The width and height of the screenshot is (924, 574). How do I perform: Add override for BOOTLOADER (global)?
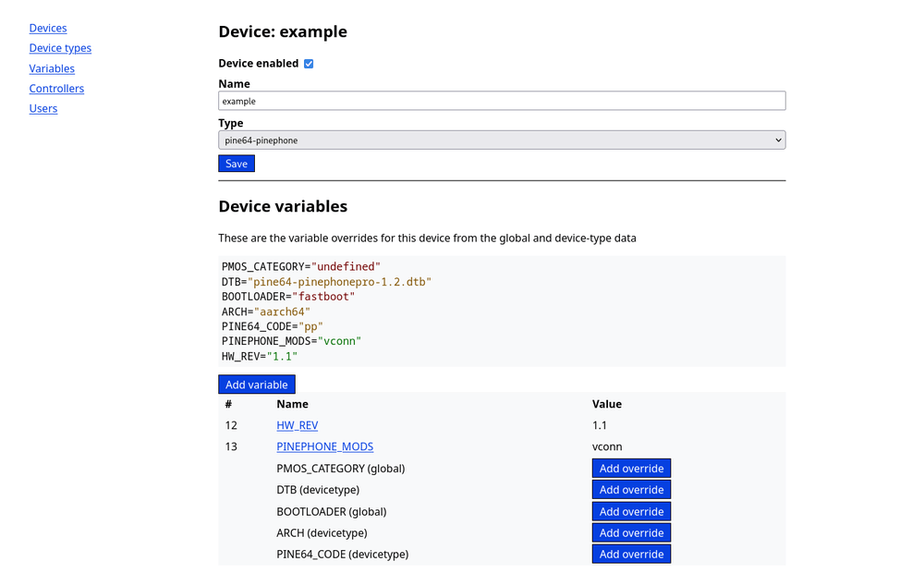(x=631, y=511)
